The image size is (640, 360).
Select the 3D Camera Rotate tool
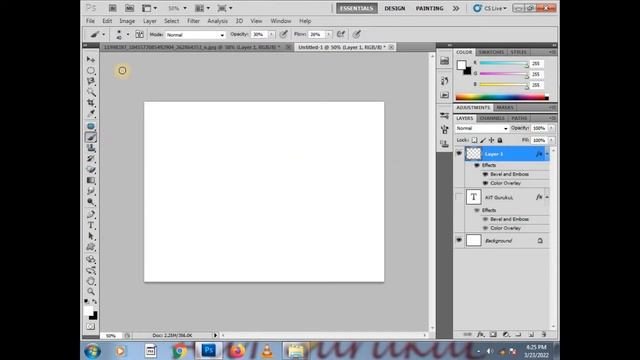click(91, 270)
